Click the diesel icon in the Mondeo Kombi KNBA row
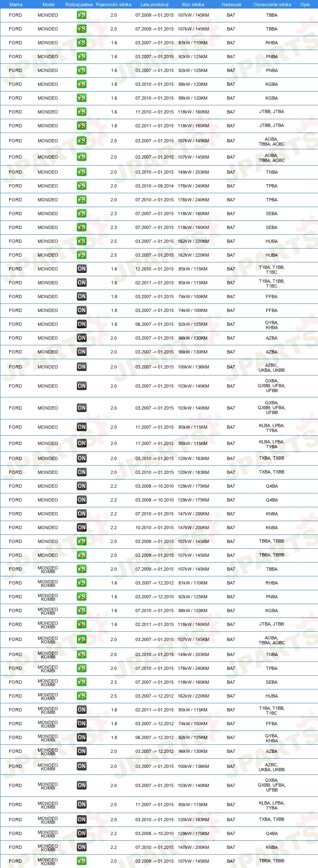 point(81,847)
